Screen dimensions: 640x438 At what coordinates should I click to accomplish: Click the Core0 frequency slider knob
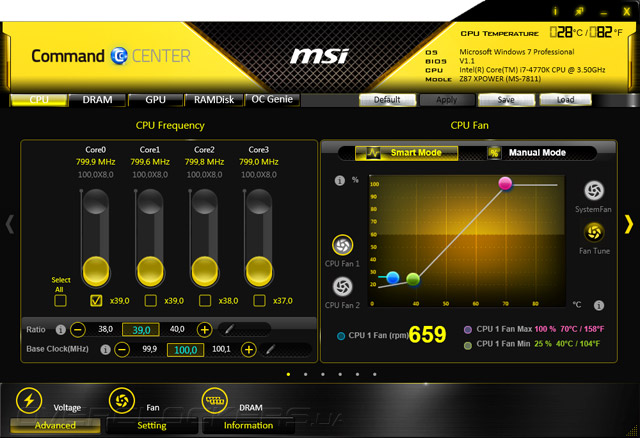pos(96,271)
